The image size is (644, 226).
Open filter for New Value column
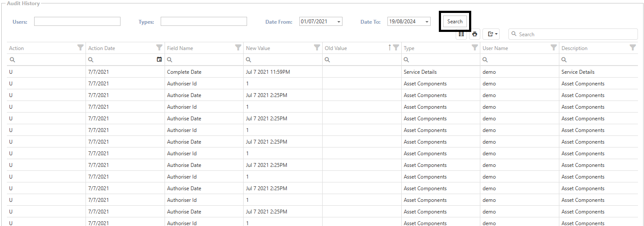[317, 48]
